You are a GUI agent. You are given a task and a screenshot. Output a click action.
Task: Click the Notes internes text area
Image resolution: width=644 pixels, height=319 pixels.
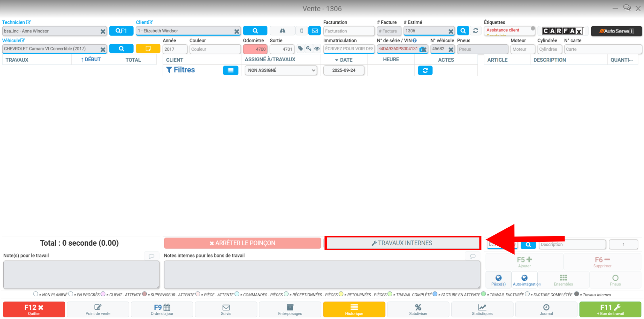pyautogui.click(x=322, y=275)
